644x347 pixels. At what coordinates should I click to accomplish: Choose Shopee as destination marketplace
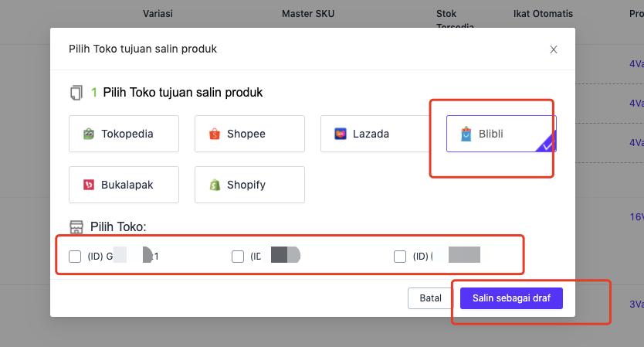pyautogui.click(x=249, y=134)
